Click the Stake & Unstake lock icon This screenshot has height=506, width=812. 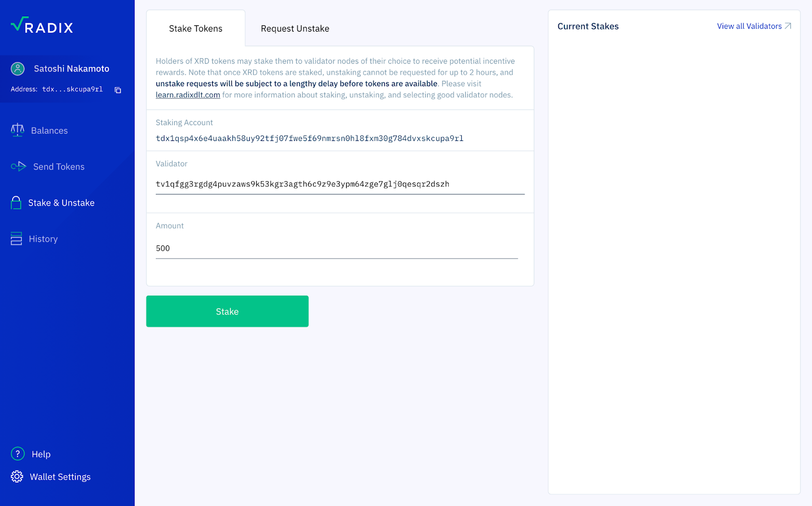click(16, 203)
